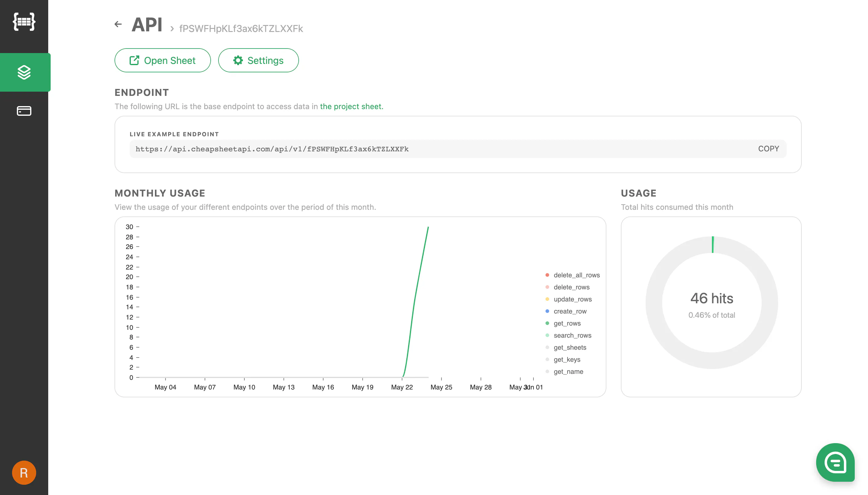Click the Total hits consumed this month text
Viewport: 868px width, 495px height.
click(677, 207)
